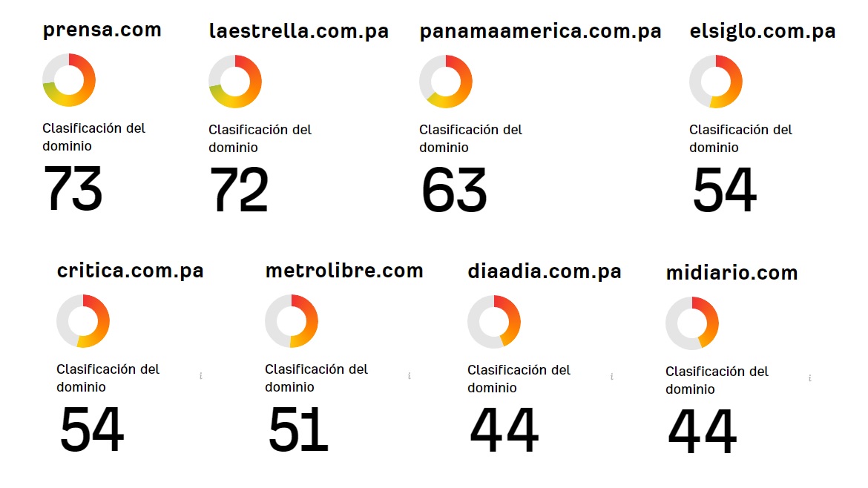Open the panamaamerica.com.pa domain heading

pyautogui.click(x=540, y=32)
